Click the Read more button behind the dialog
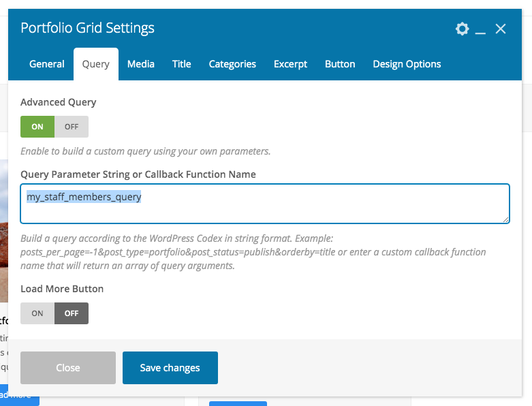 [16, 396]
